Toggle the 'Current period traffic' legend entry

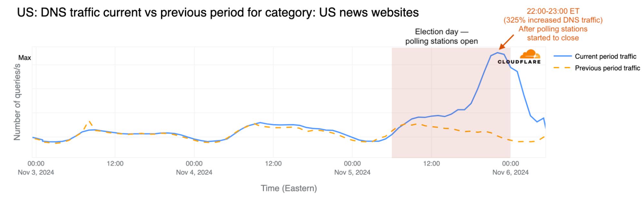pos(605,56)
